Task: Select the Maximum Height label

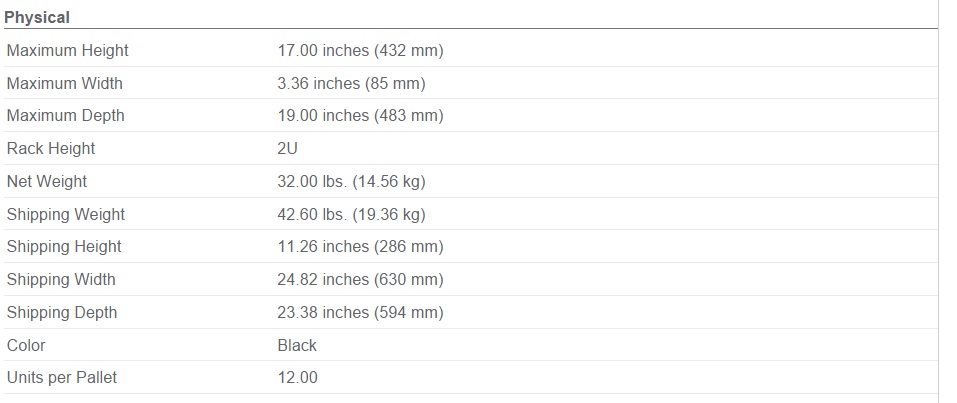Action: click(x=67, y=50)
